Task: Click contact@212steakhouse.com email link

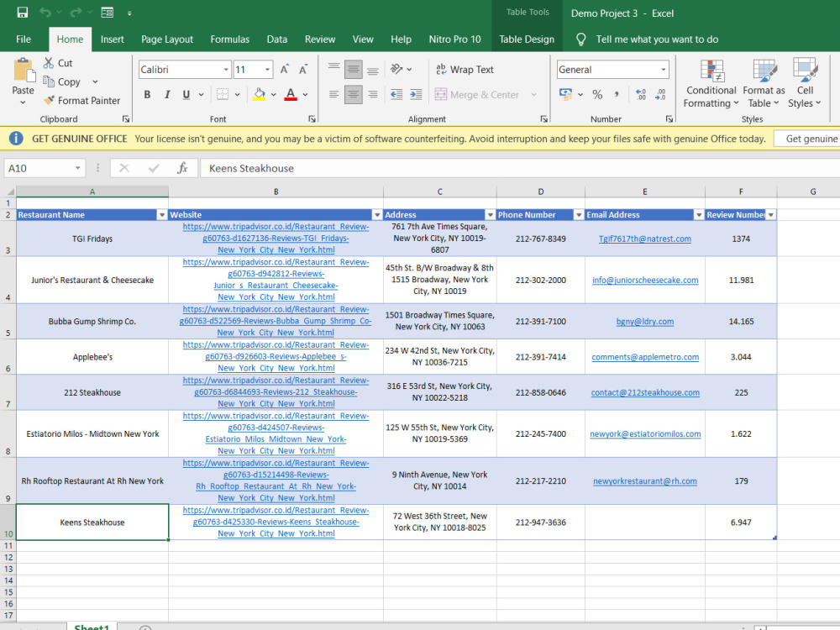Action: [645, 392]
